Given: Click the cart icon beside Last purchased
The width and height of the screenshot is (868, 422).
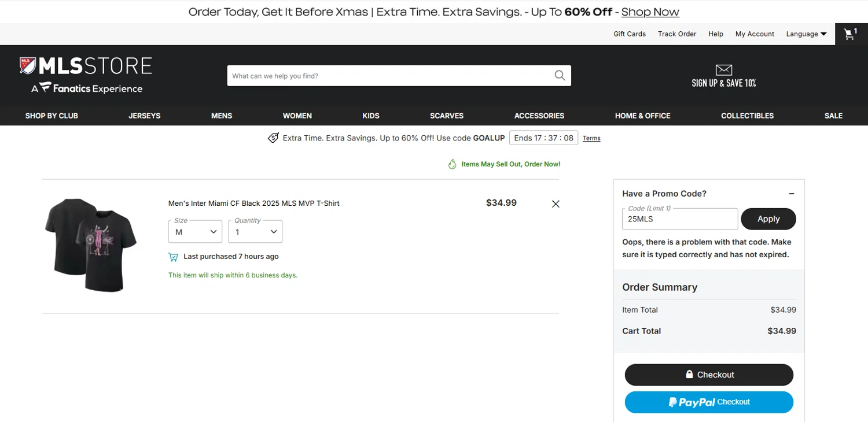Looking at the screenshot, I should pos(173,257).
